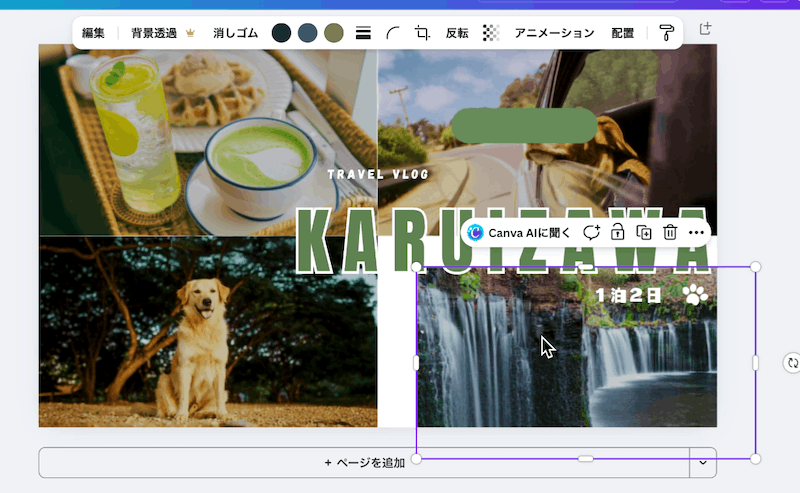Select the 消しゴム eraser tool
The height and width of the screenshot is (493, 800).
click(235, 33)
